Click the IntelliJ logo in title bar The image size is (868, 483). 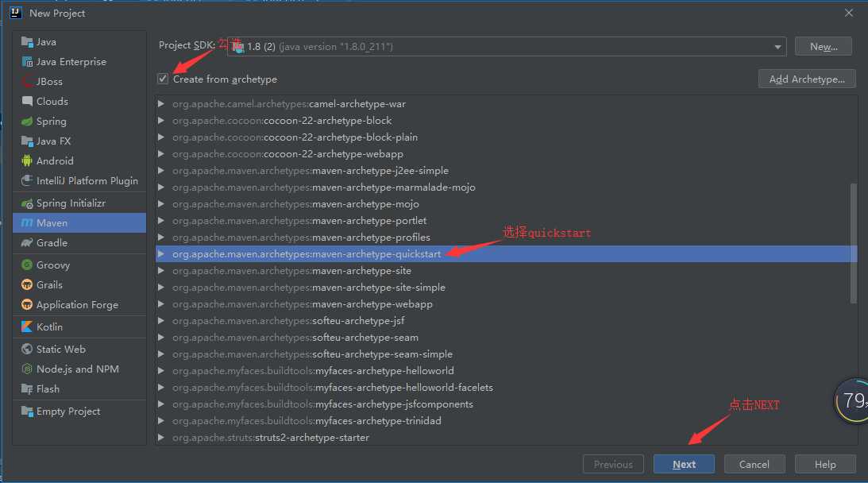16,13
